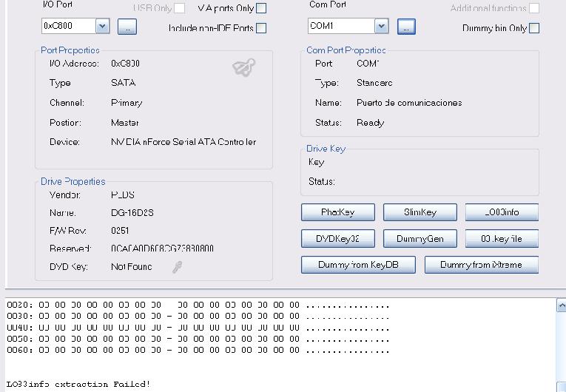566x392 pixels.
Task: Click the Reserved value hex string
Action: (162, 249)
